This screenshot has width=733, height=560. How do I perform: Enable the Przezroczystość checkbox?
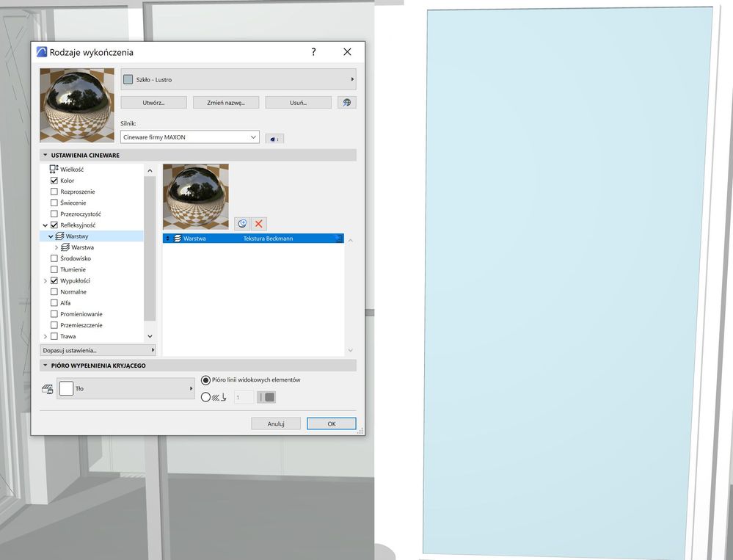coord(54,214)
